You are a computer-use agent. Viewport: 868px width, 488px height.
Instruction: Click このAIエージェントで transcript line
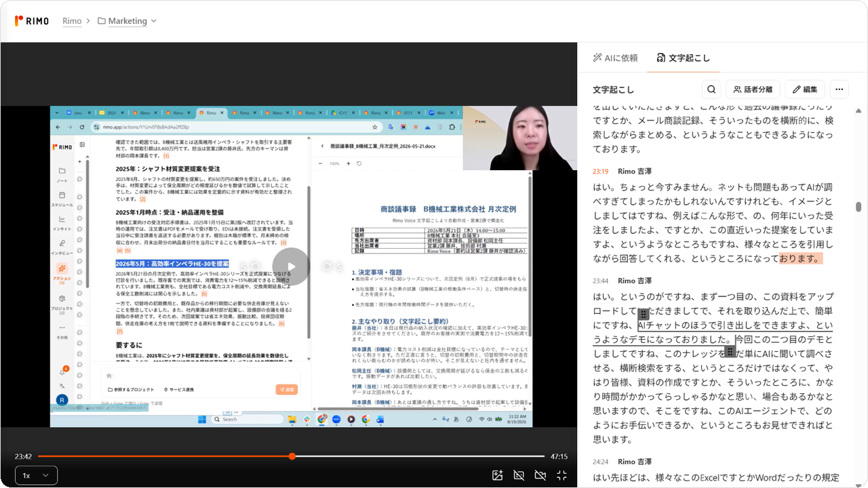click(x=713, y=410)
